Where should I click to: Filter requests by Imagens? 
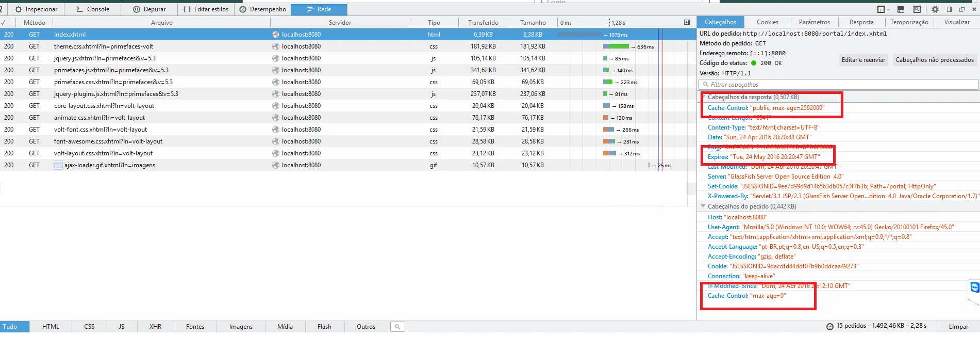(241, 327)
